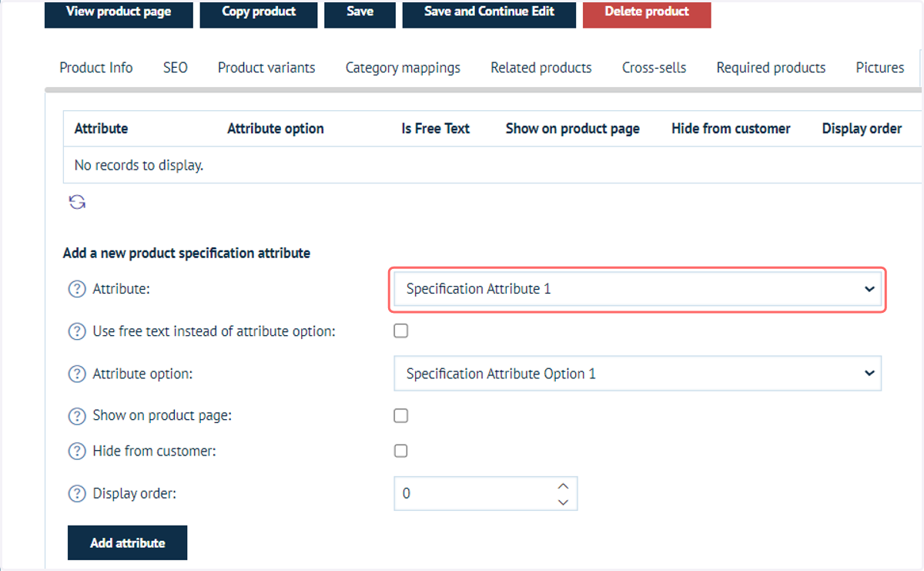This screenshot has height=571, width=924.
Task: Open help icon for Show on product page
Action: coord(77,416)
